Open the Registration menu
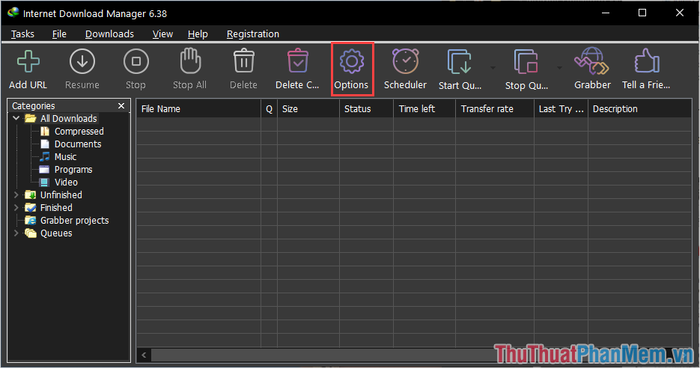The image size is (700, 368). pyautogui.click(x=253, y=34)
